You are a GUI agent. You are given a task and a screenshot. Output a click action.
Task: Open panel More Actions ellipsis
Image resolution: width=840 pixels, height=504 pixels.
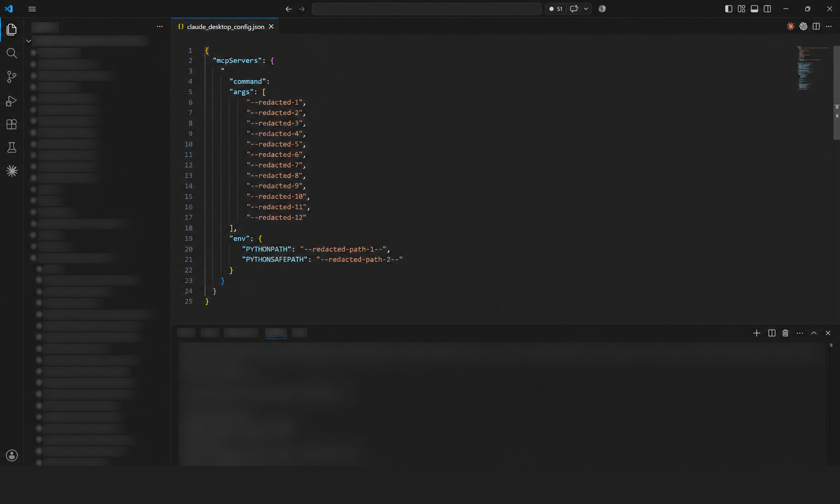[x=800, y=333]
